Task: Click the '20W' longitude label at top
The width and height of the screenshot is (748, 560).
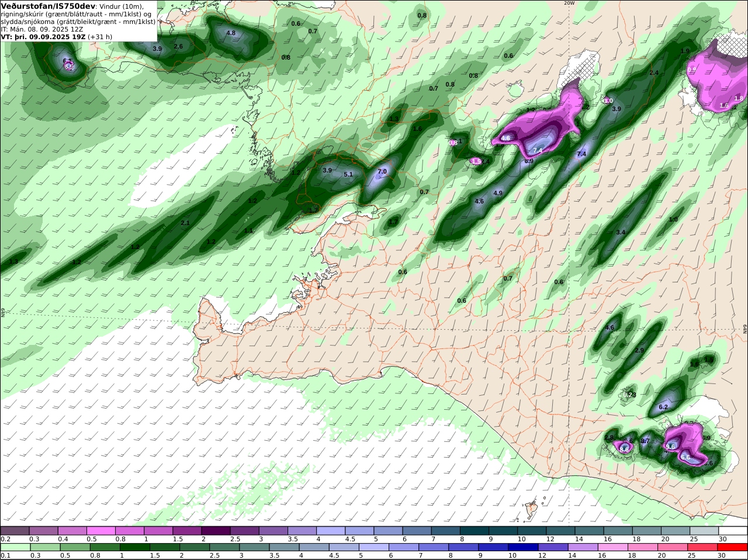Action: pyautogui.click(x=569, y=2)
